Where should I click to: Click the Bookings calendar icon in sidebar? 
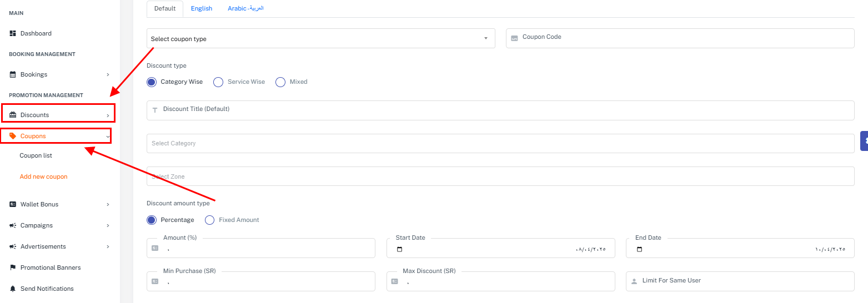click(13, 74)
